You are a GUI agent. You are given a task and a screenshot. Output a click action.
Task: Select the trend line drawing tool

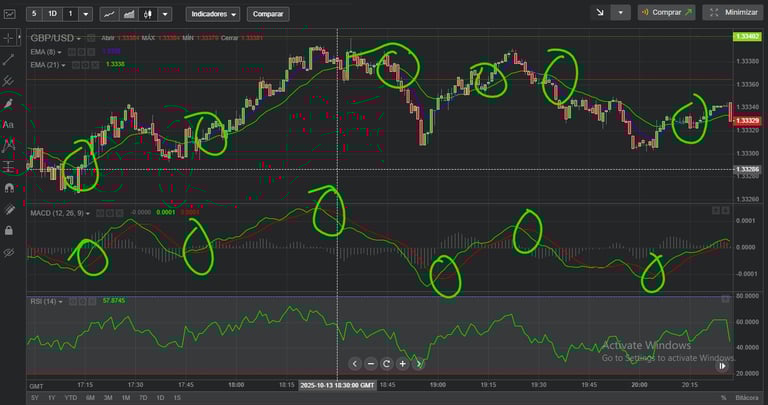(8, 60)
